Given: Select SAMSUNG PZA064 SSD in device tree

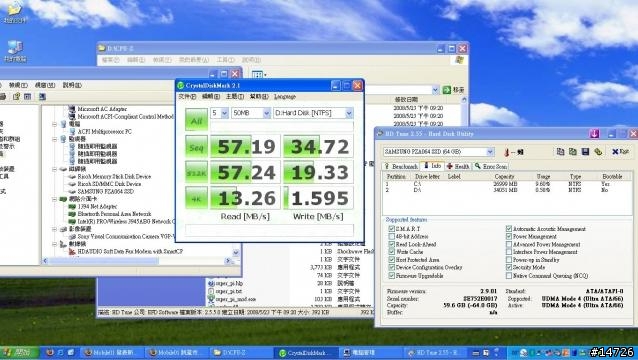Looking at the screenshot, I should click(x=105, y=191).
